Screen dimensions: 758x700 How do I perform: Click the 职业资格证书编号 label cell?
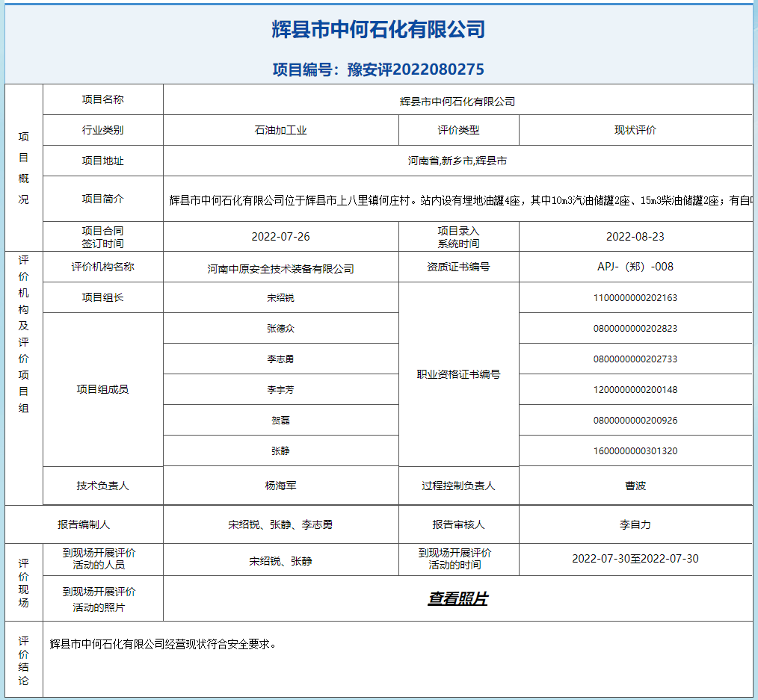[x=459, y=374]
